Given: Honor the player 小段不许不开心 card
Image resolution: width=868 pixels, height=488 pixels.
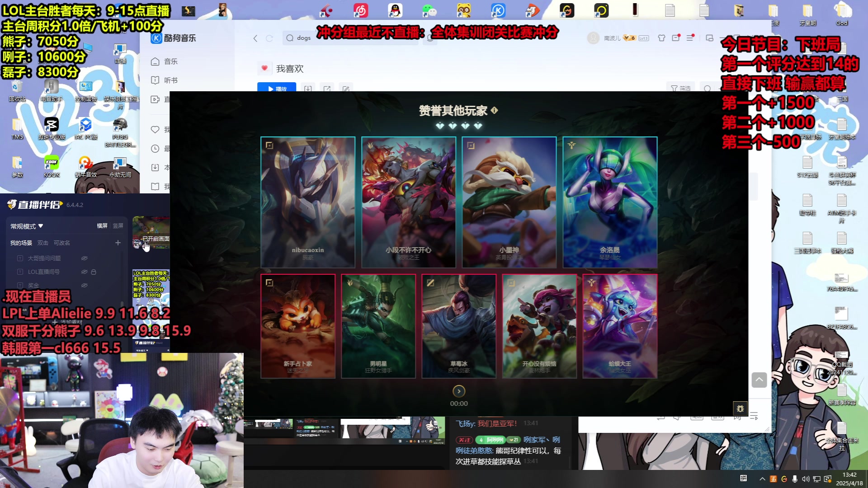Looking at the screenshot, I should 409,202.
